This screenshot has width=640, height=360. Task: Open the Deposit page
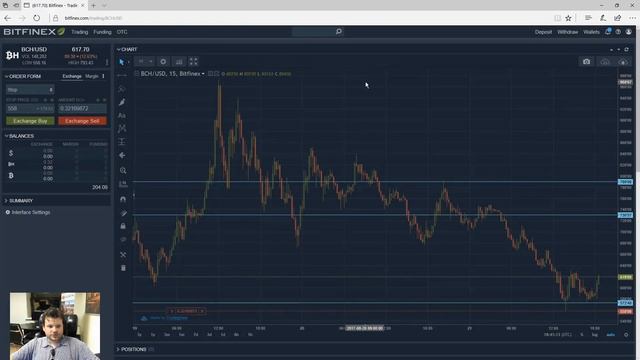pos(543,32)
